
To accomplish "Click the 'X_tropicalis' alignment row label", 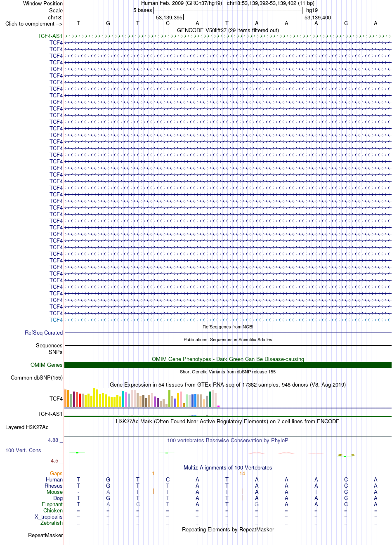I will click(49, 517).
